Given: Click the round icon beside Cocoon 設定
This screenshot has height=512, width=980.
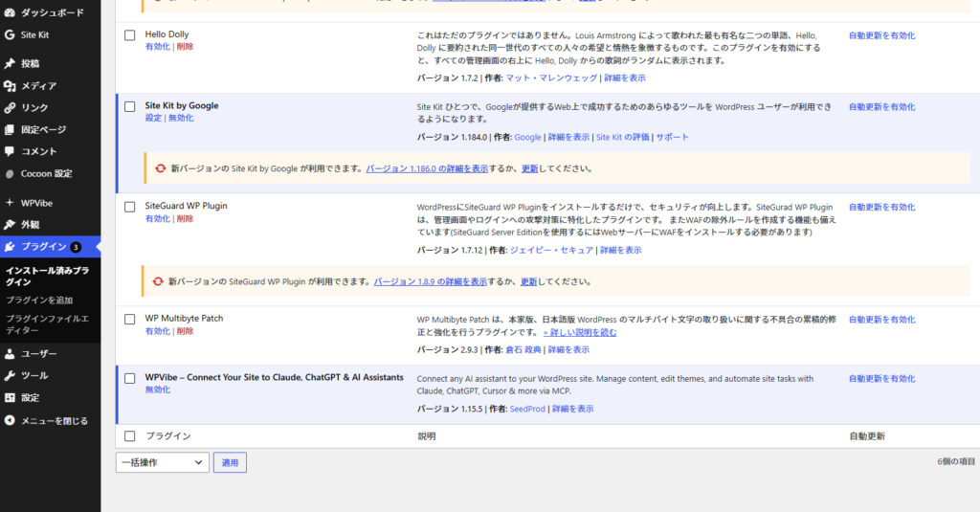Looking at the screenshot, I should (x=10, y=174).
